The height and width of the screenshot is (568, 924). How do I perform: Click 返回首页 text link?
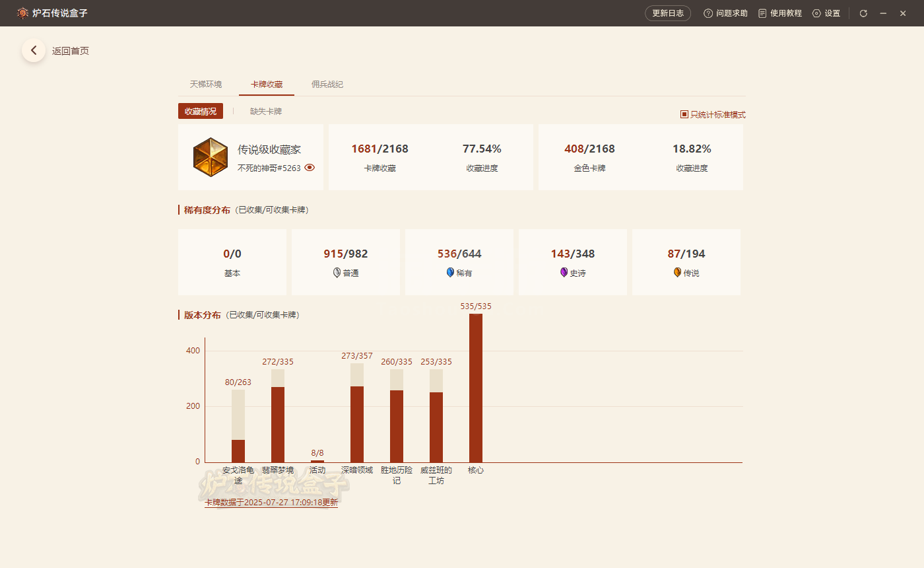tap(71, 51)
